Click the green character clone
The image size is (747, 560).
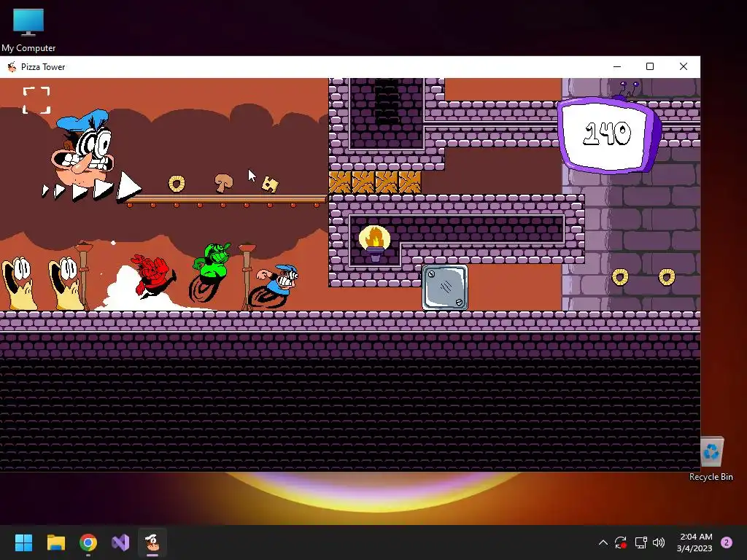pos(211,273)
